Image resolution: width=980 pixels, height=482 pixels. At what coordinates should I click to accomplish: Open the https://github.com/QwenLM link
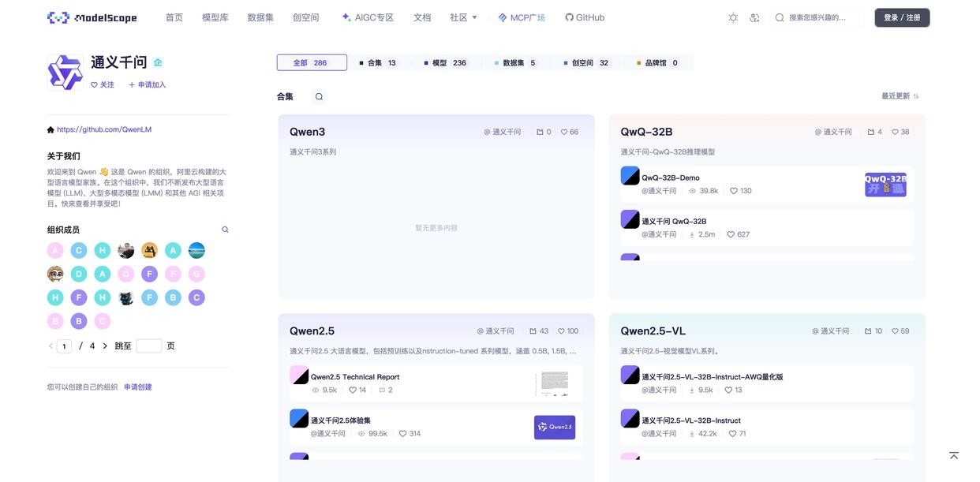click(104, 129)
